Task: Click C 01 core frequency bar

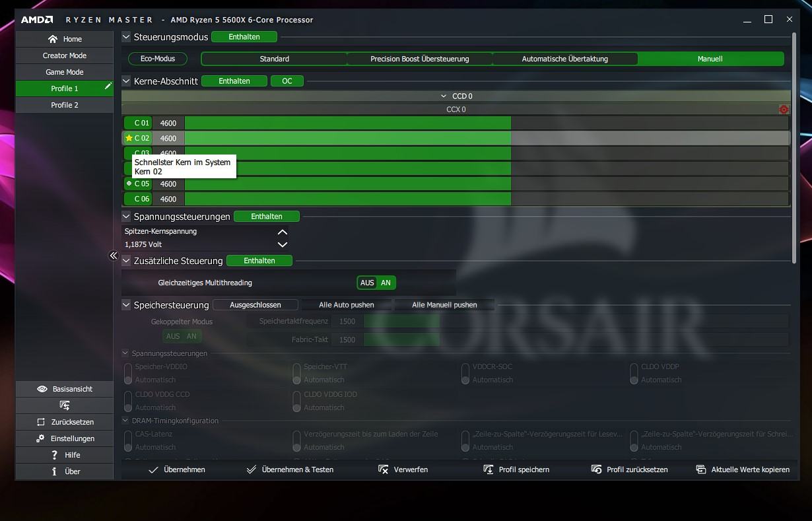Action: tap(487, 123)
